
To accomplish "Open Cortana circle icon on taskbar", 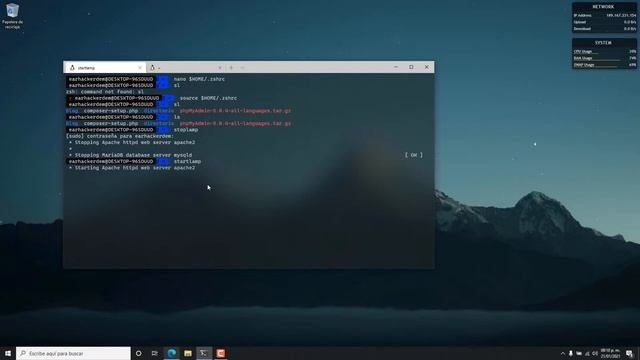I will click(x=138, y=353).
